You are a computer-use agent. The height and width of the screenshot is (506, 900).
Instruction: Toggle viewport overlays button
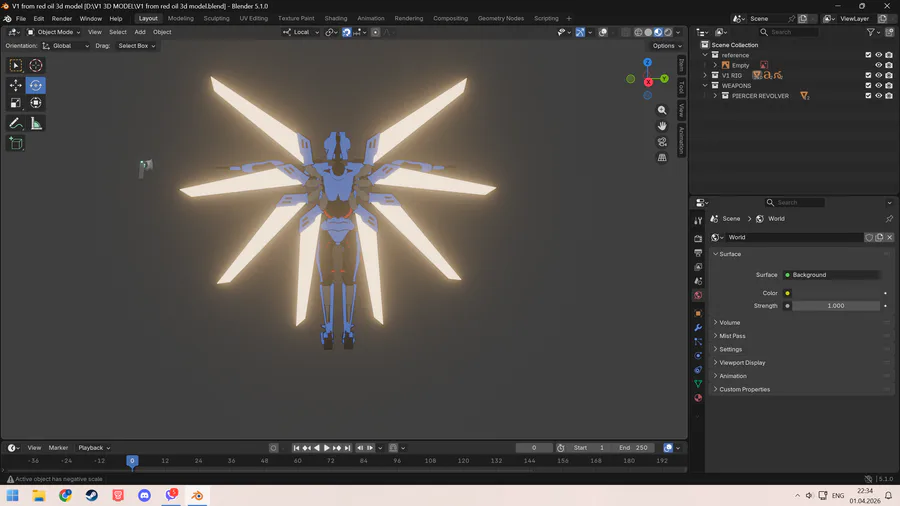603,32
